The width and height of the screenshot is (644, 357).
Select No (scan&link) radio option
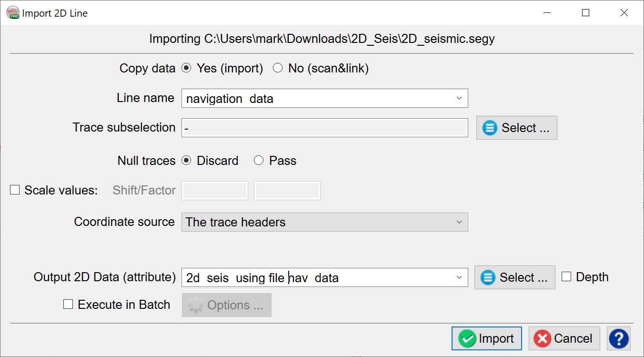coord(278,68)
